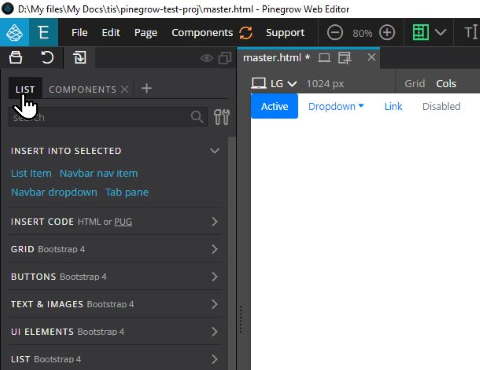The height and width of the screenshot is (370, 480).
Task: Click the undo arrow icon
Action: click(x=47, y=58)
